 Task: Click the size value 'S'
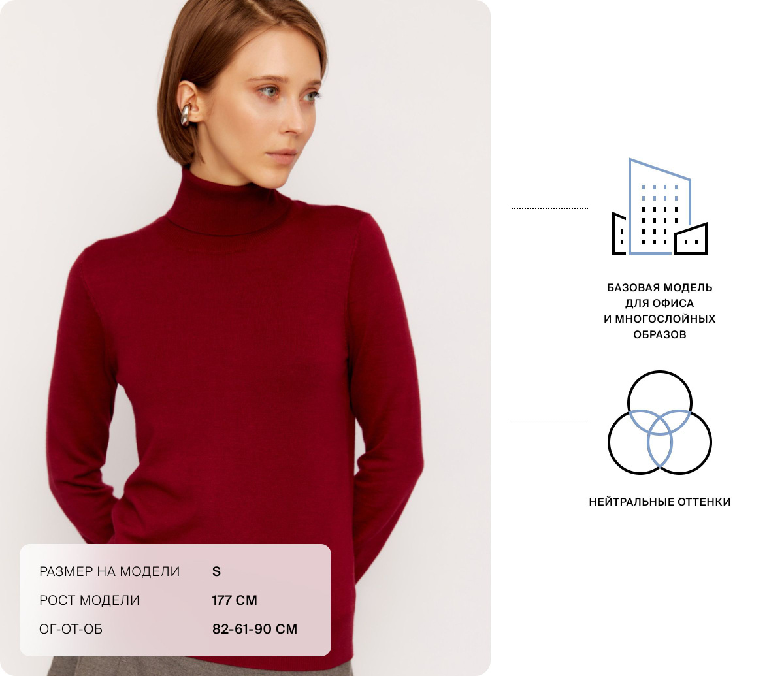point(217,571)
